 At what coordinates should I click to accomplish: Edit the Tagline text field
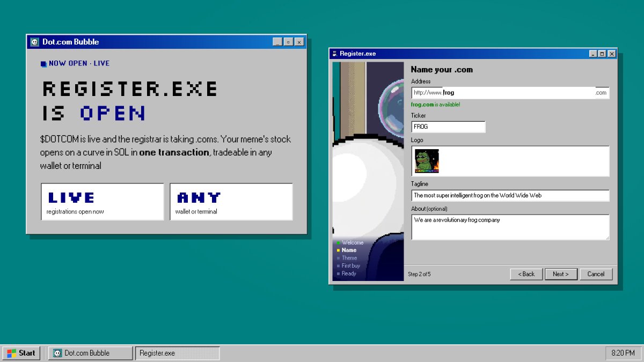click(510, 196)
